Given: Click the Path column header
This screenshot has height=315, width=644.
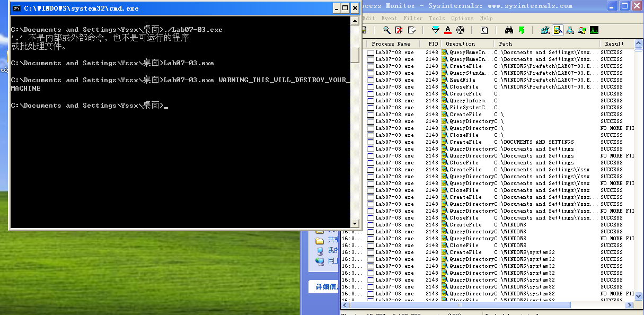Looking at the screenshot, I should point(506,43).
